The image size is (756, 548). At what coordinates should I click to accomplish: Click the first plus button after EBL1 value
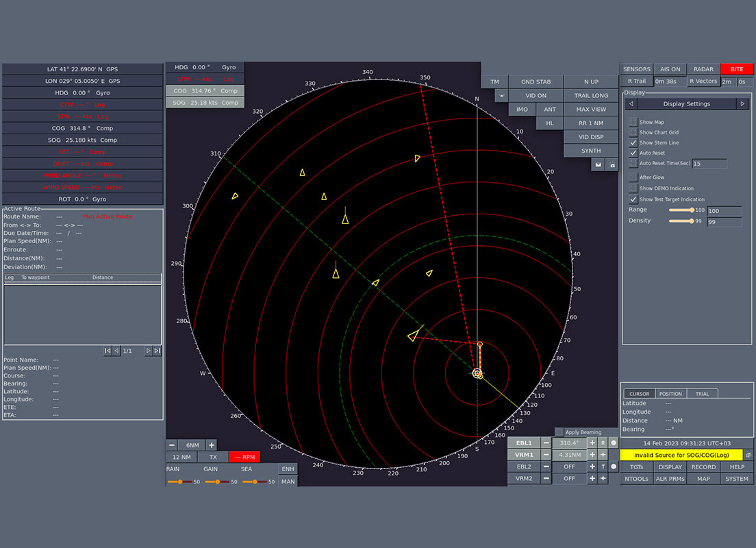click(592, 443)
